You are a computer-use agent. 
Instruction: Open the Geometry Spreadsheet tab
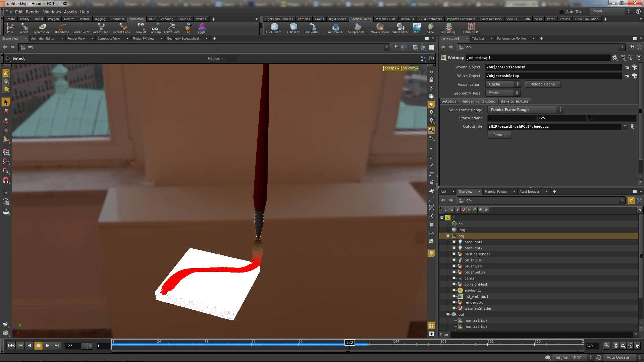(183, 39)
